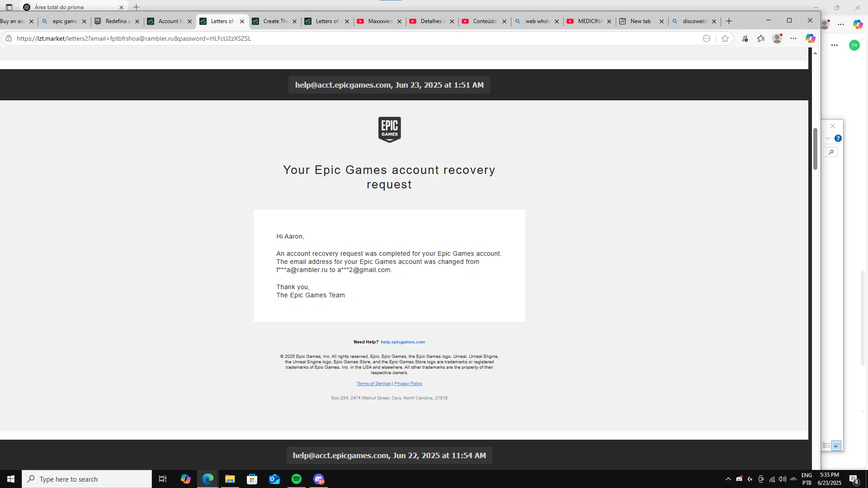Open the blue help question mark icon
Screen dimensions: 868x488
838,139
